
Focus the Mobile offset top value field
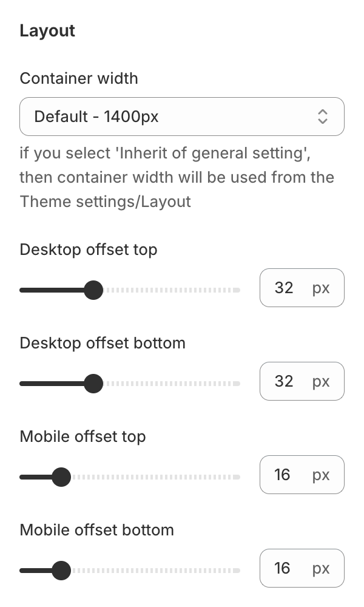tap(284, 475)
